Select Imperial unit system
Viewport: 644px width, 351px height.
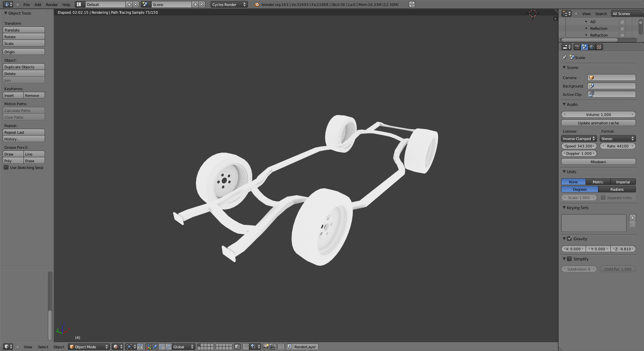pos(623,182)
